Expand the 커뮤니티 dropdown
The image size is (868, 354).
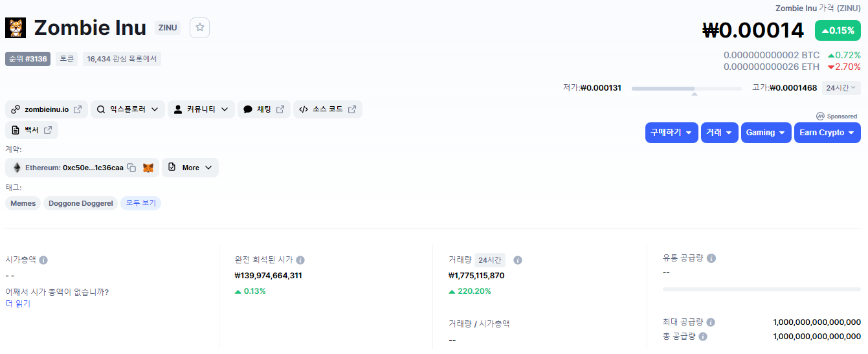[x=201, y=109]
